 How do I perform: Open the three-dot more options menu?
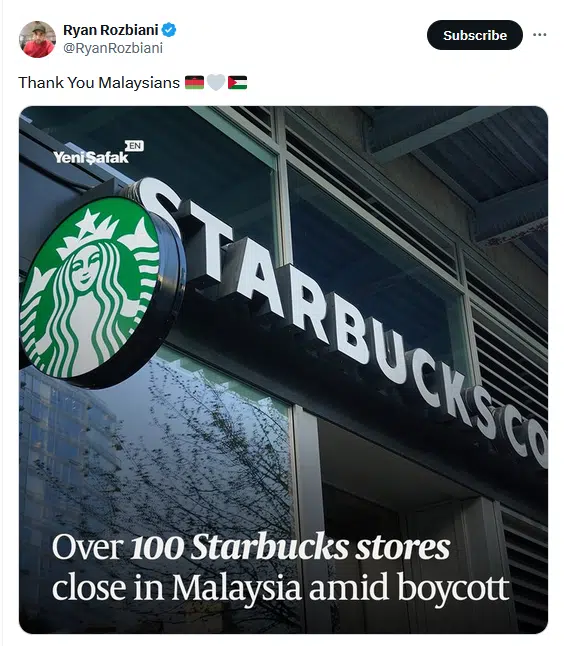click(539, 35)
